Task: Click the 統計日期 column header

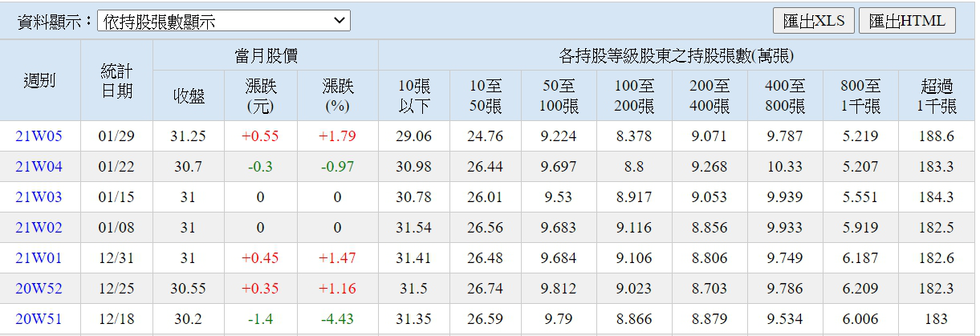Action: pyautogui.click(x=116, y=80)
